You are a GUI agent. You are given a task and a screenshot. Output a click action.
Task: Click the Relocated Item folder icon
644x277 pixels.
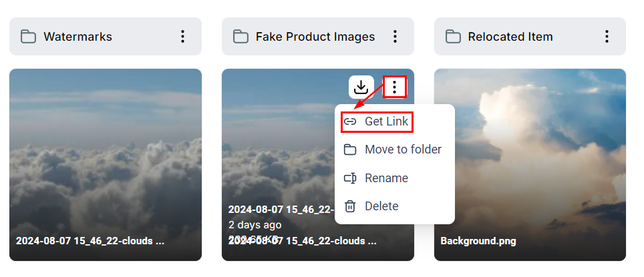click(453, 37)
